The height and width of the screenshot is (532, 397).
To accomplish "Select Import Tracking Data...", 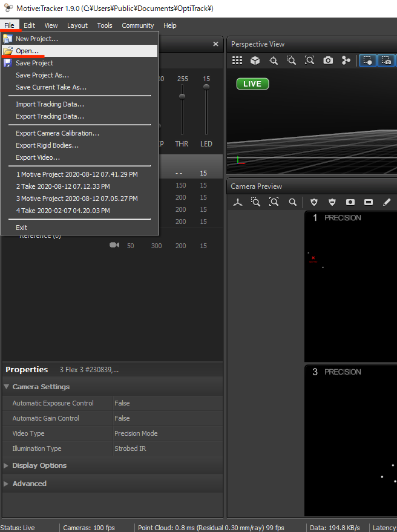I will (80, 104).
